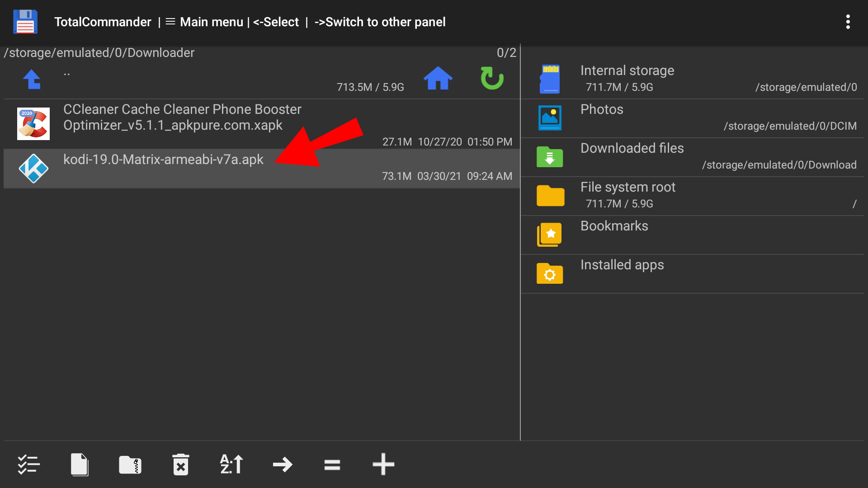Open Internal storage in right panel
Image resolution: width=868 pixels, height=488 pixels.
click(x=627, y=71)
